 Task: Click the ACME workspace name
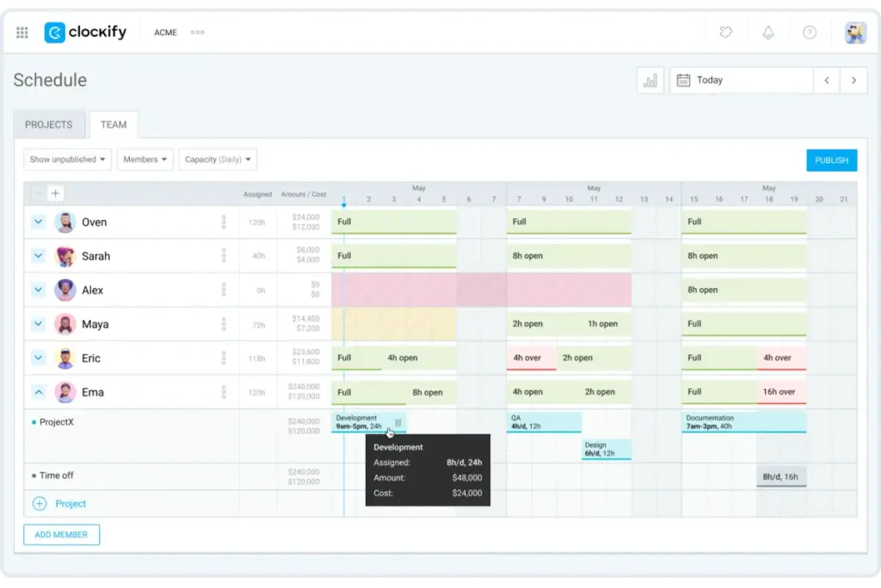click(165, 33)
